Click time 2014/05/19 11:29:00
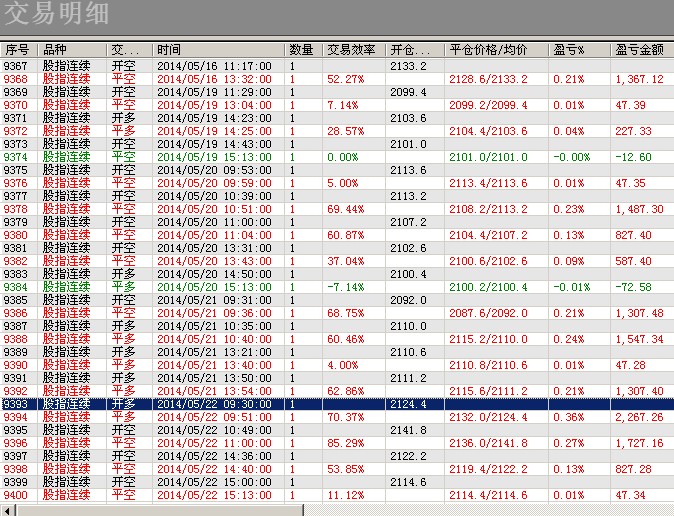The width and height of the screenshot is (674, 516). 214,92
